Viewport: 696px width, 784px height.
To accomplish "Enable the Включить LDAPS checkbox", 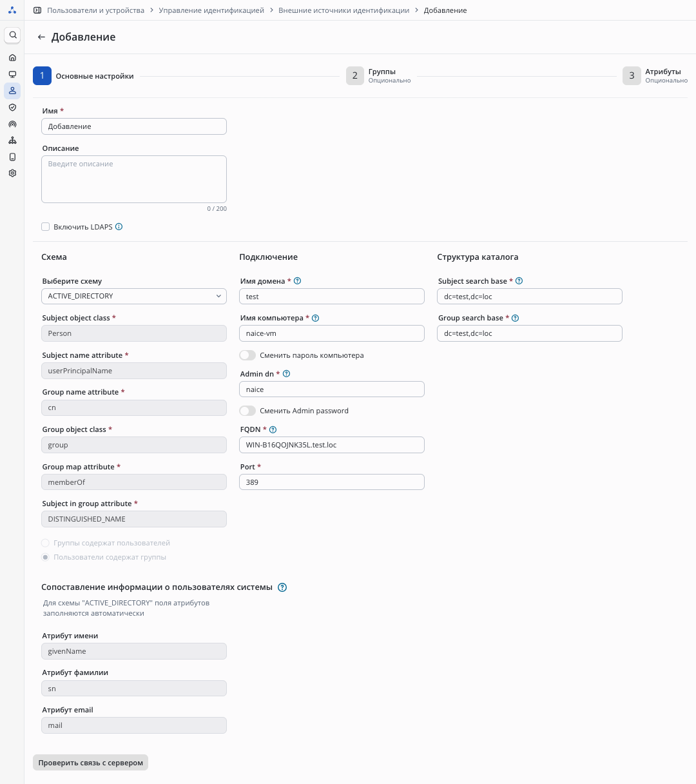I will [46, 227].
